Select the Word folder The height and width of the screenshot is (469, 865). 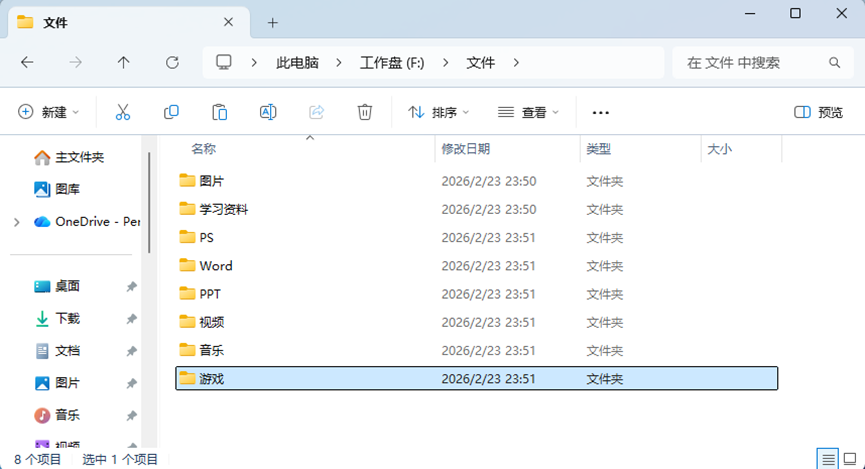pos(477,265)
